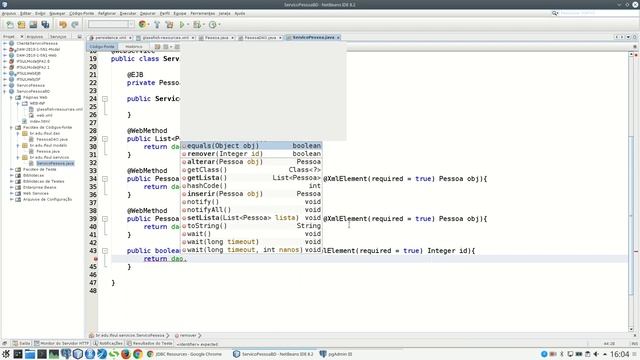
Task: Switch to Pessoa.java editor tab
Action: click(x=216, y=38)
